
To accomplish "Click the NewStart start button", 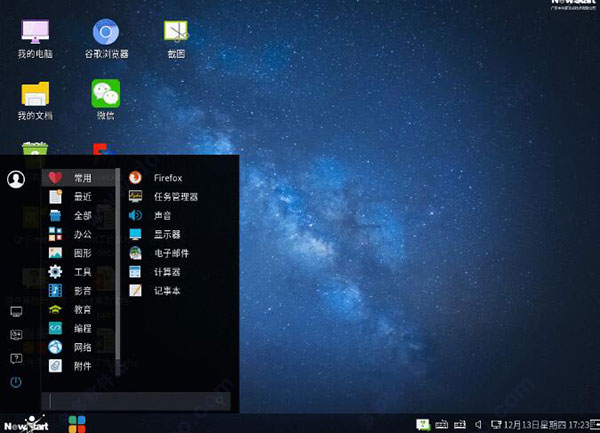I will (26, 424).
